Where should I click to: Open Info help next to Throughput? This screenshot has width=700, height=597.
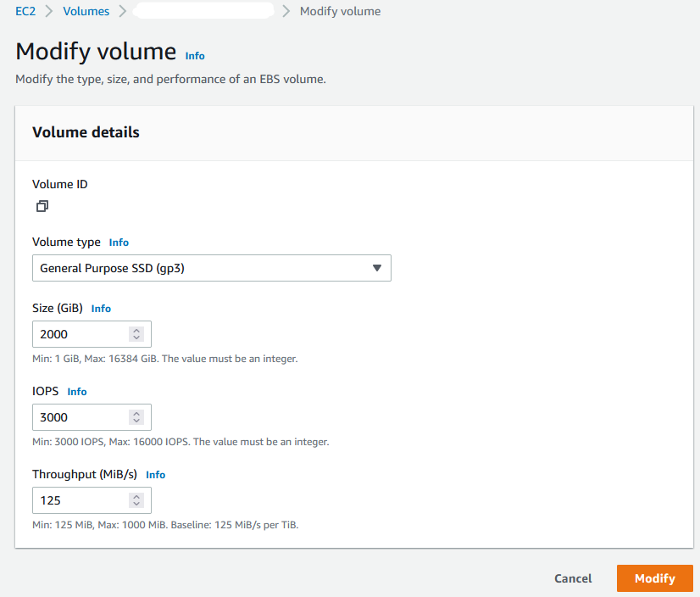click(x=155, y=474)
